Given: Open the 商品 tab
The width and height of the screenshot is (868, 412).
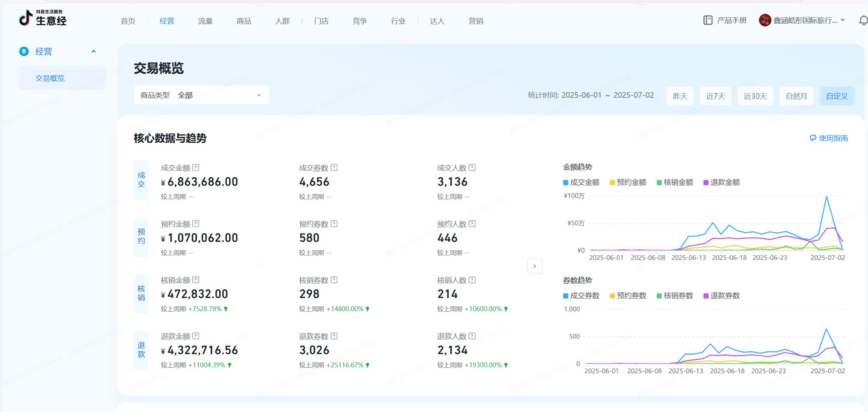Looking at the screenshot, I should click(x=244, y=21).
